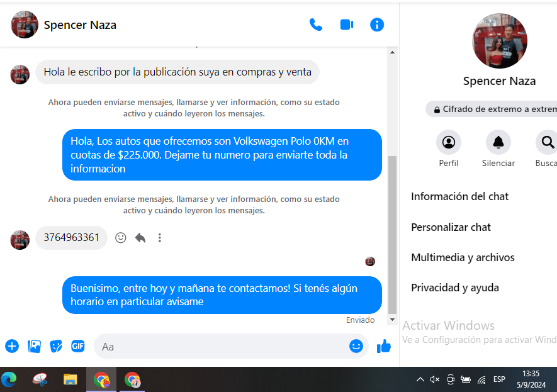Image resolution: width=557 pixels, height=392 pixels.
Task: Expand Personalizar chat section
Action: (x=451, y=227)
